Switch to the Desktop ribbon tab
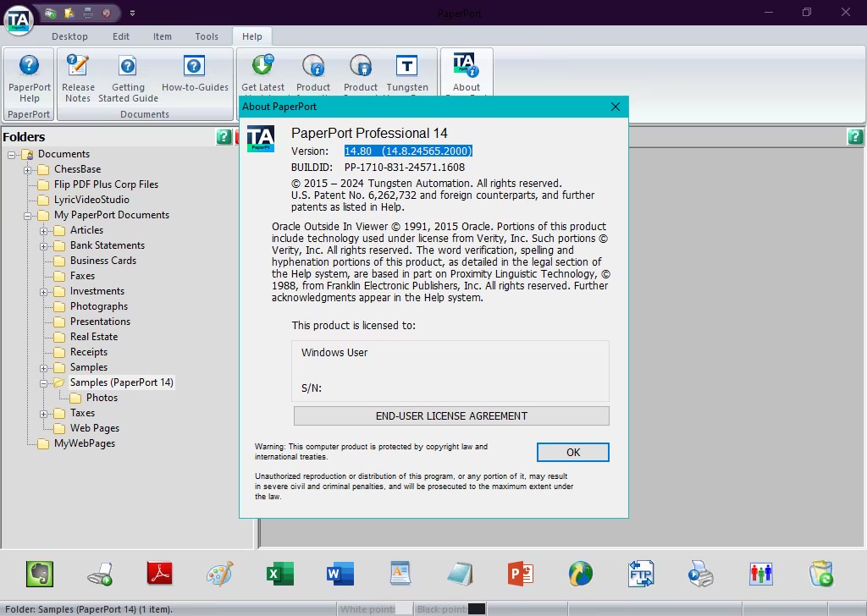Image resolution: width=867 pixels, height=616 pixels. coord(69,36)
